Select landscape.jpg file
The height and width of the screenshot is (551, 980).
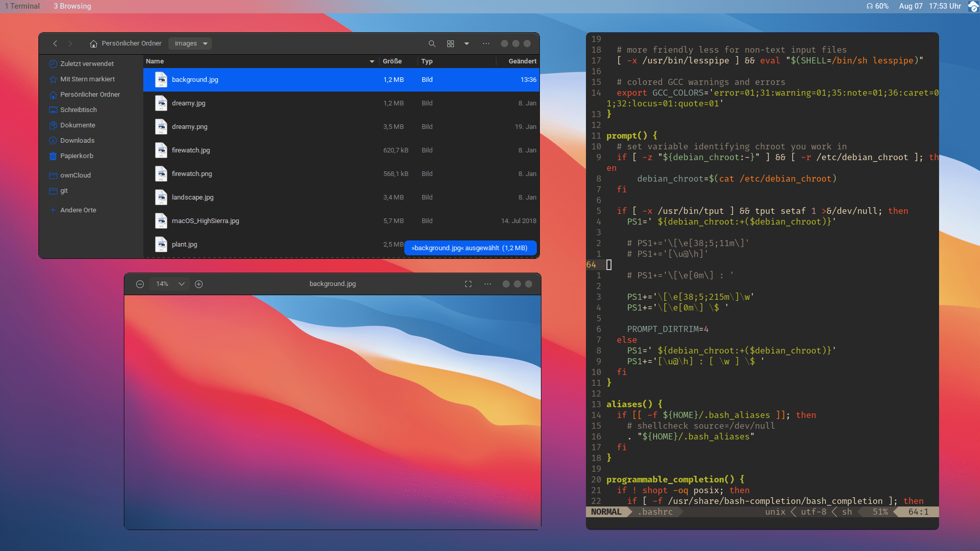(x=341, y=197)
